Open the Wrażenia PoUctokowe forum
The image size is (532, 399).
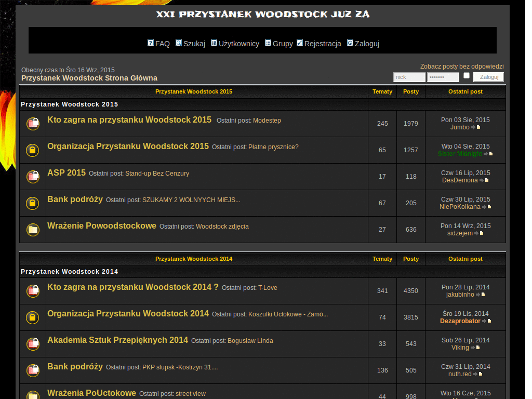[91, 393]
